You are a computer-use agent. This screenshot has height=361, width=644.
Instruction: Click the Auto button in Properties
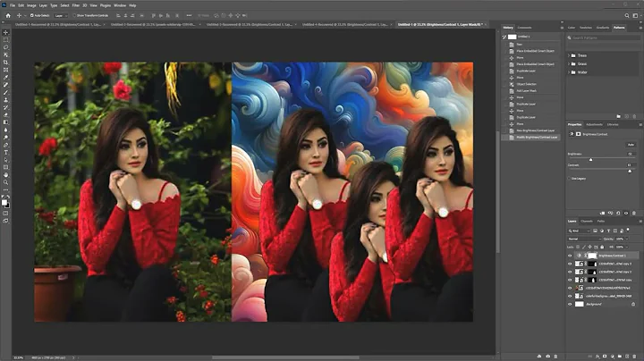[631, 145]
